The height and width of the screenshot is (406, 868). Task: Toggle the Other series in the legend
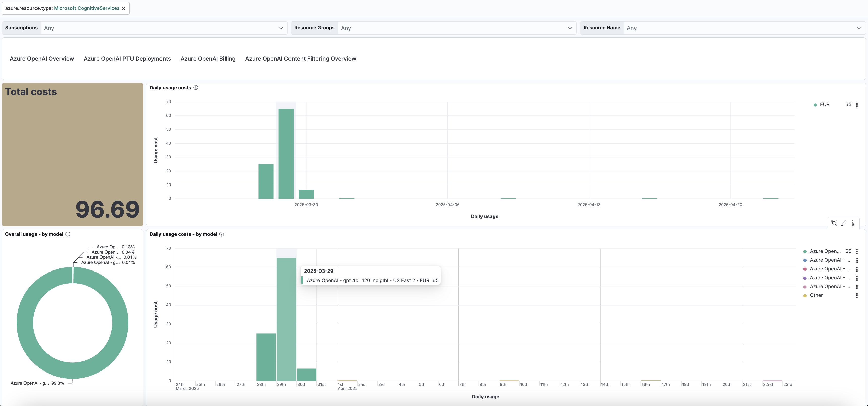tap(816, 295)
